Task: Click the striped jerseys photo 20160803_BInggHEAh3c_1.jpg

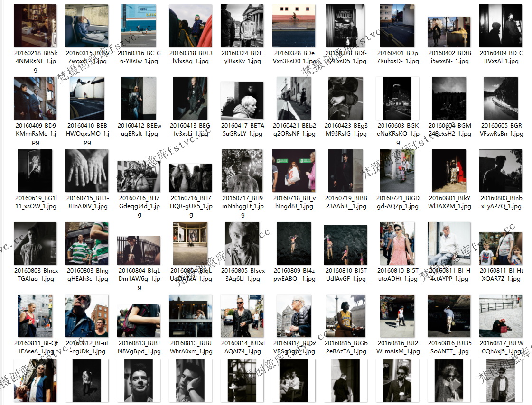Action: (87, 243)
